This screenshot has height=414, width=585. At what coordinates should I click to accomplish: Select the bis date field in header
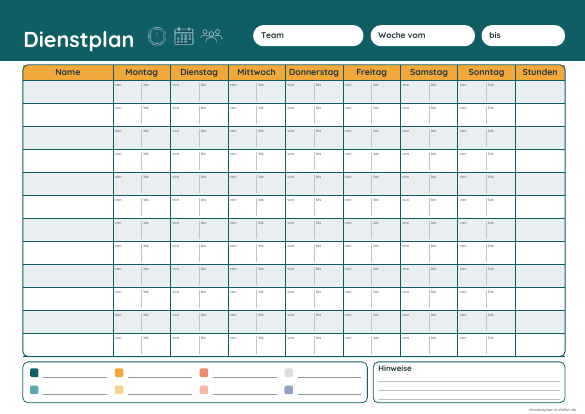pos(523,35)
